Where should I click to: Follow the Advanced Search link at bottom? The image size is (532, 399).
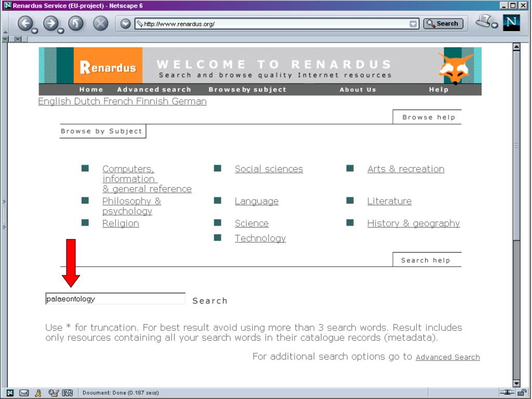[x=448, y=357]
